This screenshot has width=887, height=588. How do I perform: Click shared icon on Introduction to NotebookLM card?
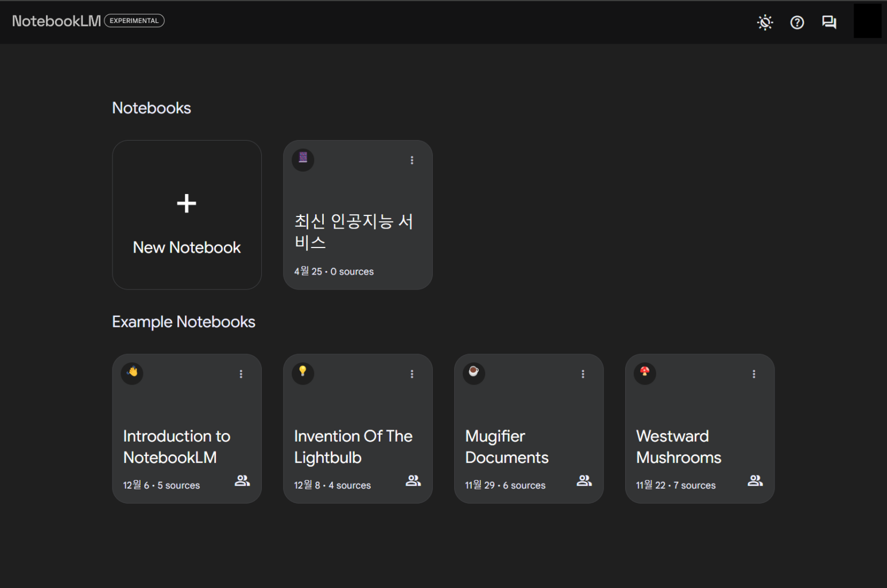[x=242, y=481]
